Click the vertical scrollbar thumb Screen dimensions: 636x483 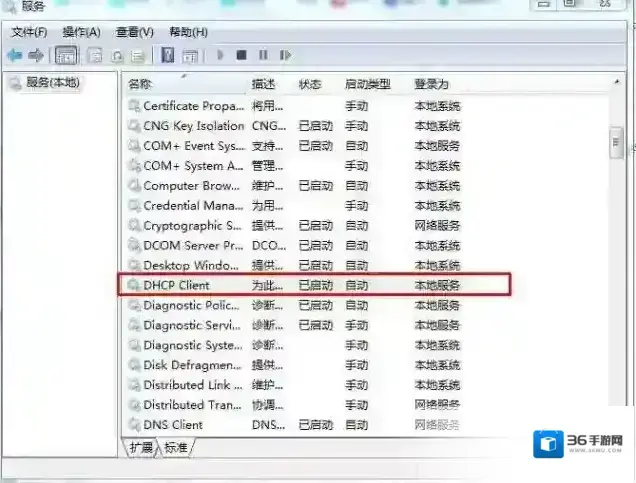click(x=616, y=143)
